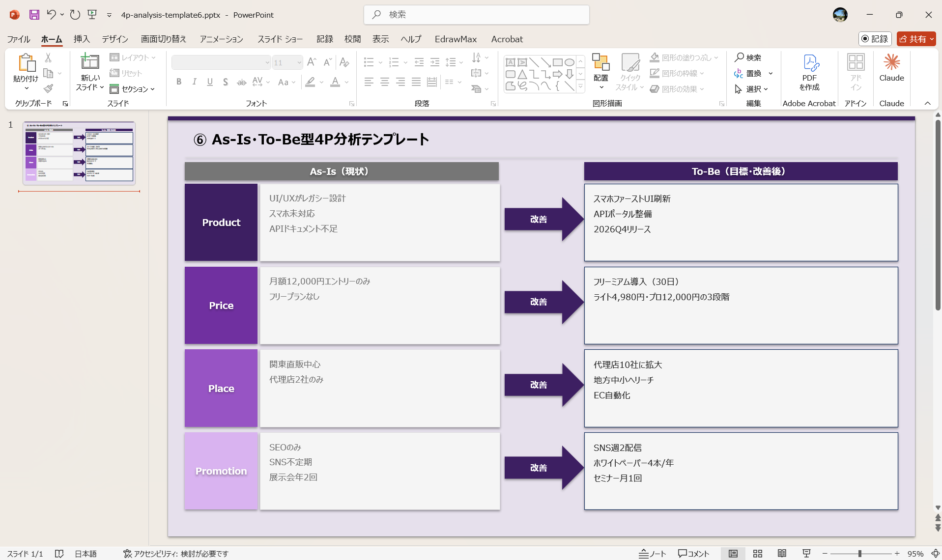Click Reset slide button
Image resolution: width=942 pixels, height=560 pixels.
click(126, 73)
